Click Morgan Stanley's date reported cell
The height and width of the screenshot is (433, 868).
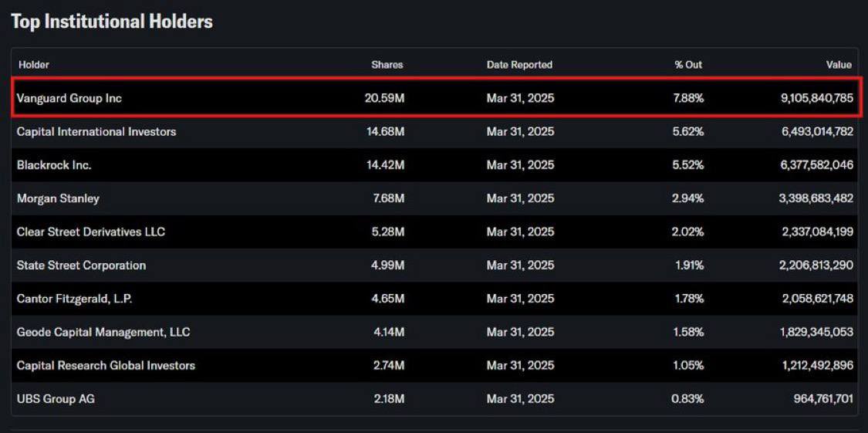(x=520, y=199)
